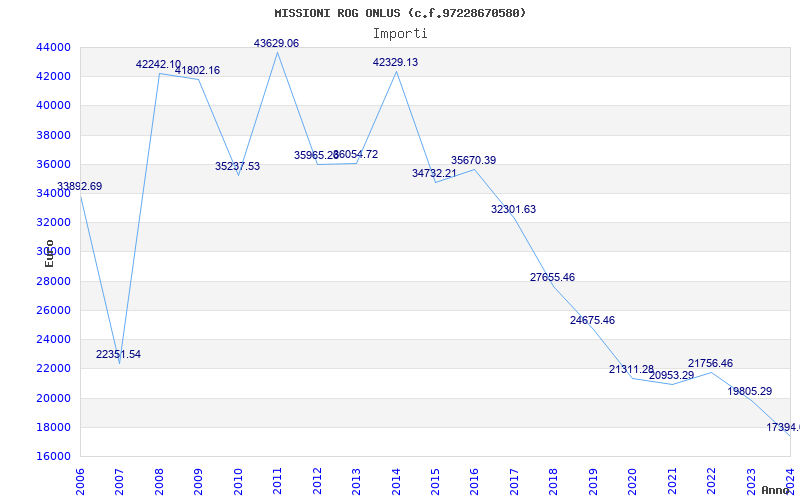
Task: Select the y-axis value 40000
Action: pyautogui.click(x=53, y=106)
